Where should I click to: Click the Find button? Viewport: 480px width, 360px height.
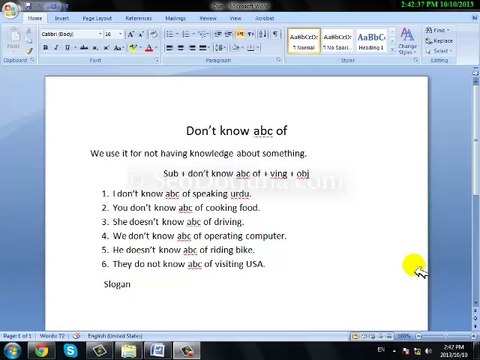[x=437, y=30]
